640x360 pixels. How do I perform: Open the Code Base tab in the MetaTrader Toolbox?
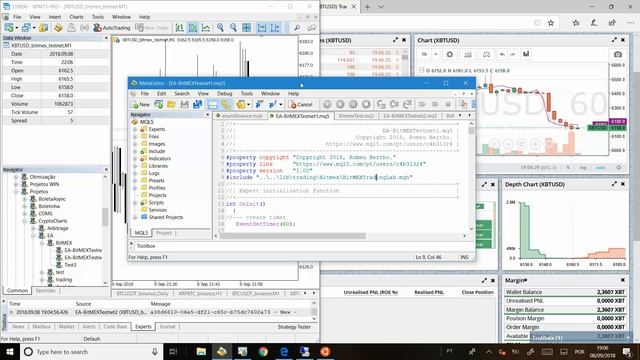(x=115, y=327)
